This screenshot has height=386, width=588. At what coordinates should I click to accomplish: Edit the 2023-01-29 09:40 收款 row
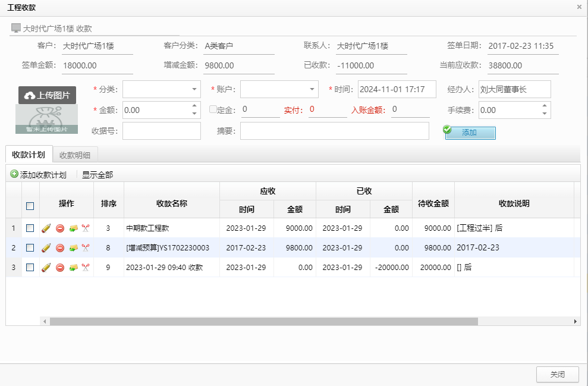pos(45,267)
